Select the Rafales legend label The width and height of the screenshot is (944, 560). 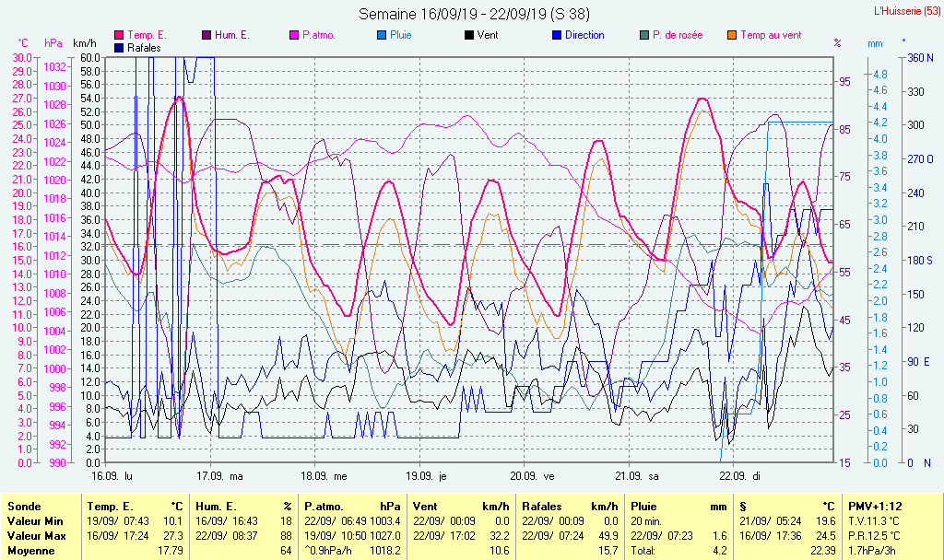pos(144,48)
